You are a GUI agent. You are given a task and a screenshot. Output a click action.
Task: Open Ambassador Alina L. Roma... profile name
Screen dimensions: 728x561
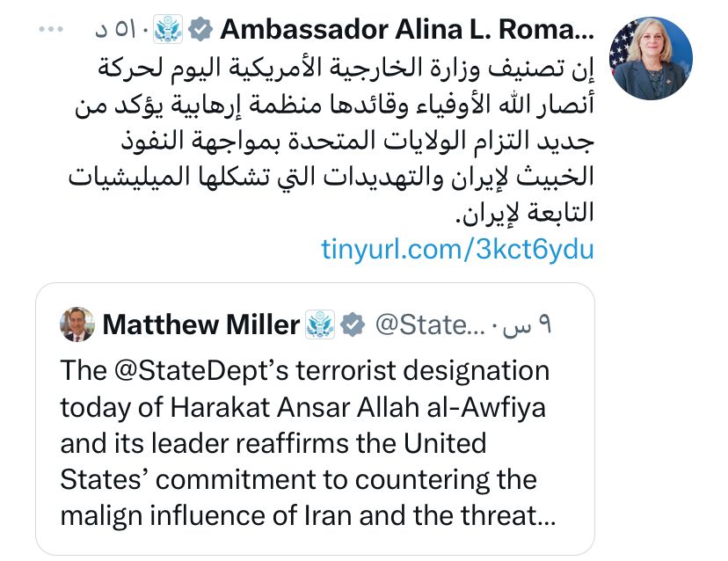point(407,30)
